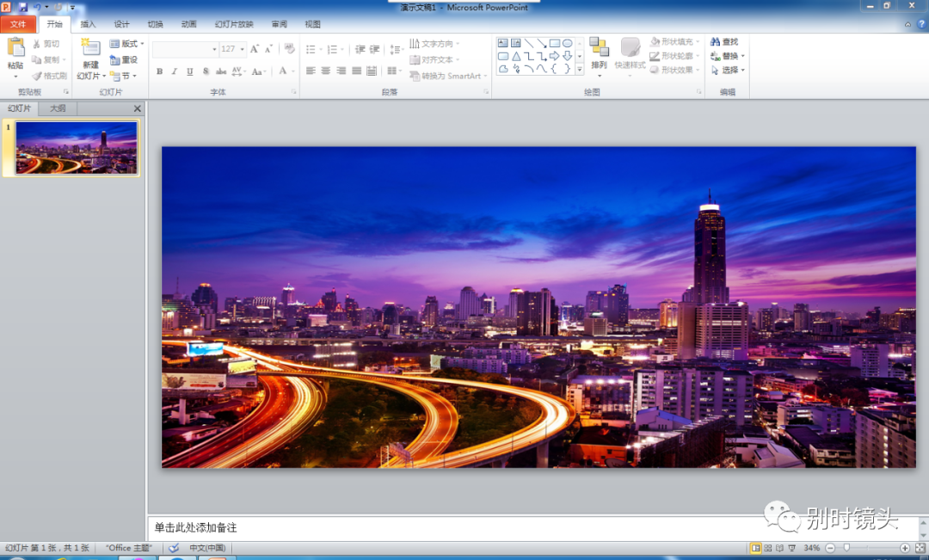
Task: Click the Center align paragraph icon
Action: tap(326, 71)
